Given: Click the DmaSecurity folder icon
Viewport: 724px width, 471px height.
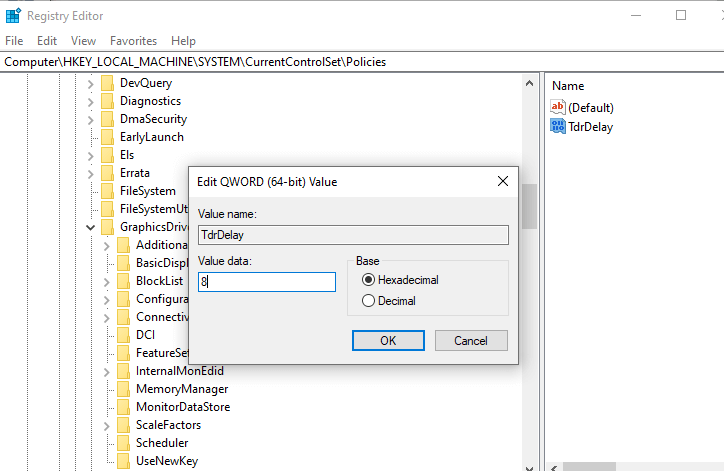Looking at the screenshot, I should pos(107,119).
